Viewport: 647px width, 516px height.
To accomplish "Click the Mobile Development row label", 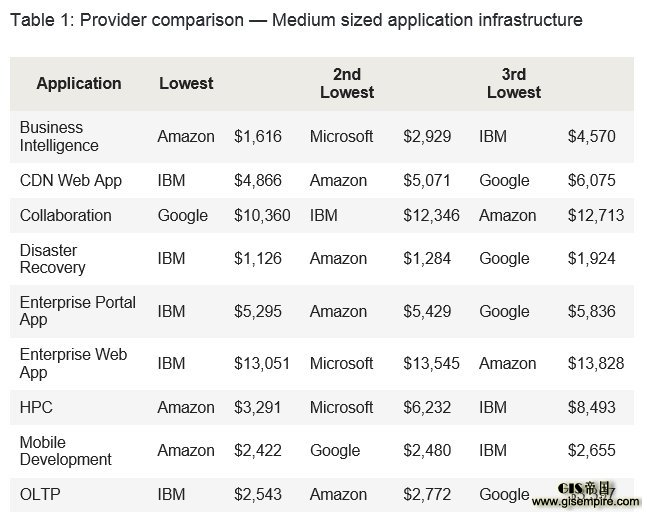I will (66, 451).
